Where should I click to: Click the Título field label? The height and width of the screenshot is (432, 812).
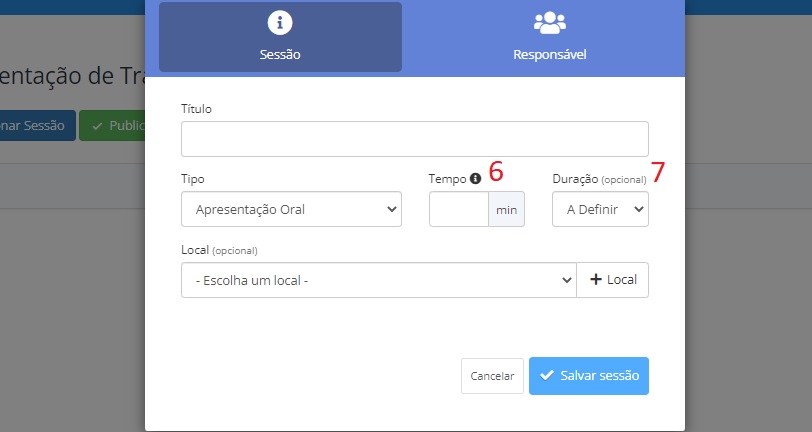[x=196, y=109]
